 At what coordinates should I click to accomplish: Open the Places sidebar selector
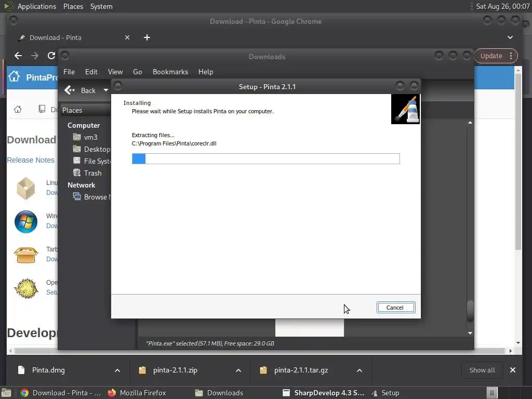(85, 110)
